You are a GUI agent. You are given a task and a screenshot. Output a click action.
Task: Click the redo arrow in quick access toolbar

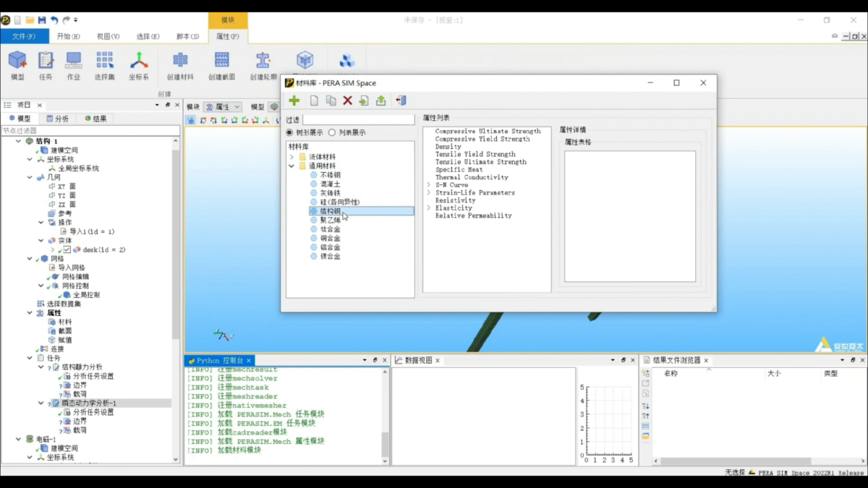pyautogui.click(x=67, y=20)
